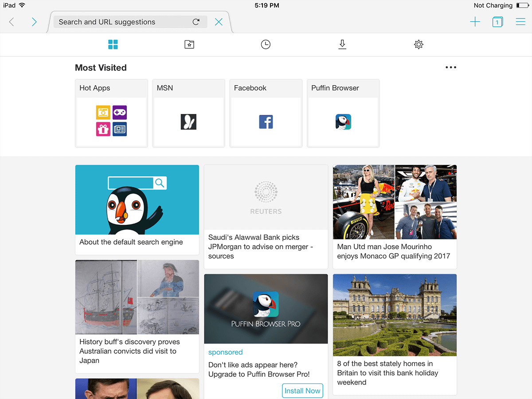The height and width of the screenshot is (399, 532).
Task: Show open tabs with the tab counter icon
Action: [497, 21]
